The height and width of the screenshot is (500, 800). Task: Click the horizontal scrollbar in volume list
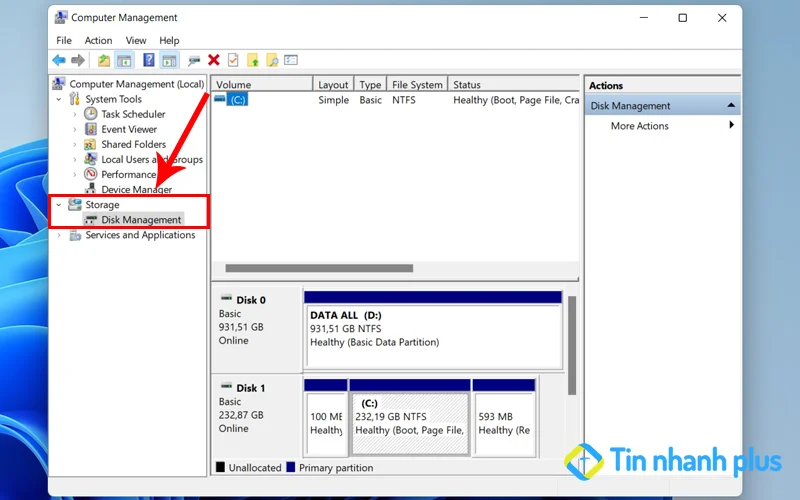click(x=319, y=268)
